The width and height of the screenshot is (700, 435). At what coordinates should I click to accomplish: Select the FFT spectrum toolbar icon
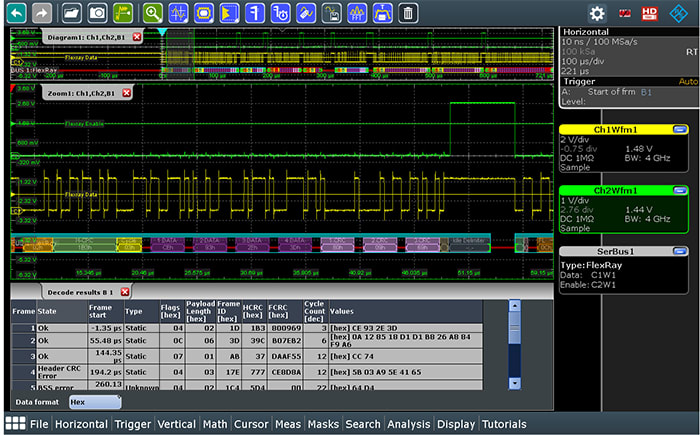pyautogui.click(x=357, y=13)
